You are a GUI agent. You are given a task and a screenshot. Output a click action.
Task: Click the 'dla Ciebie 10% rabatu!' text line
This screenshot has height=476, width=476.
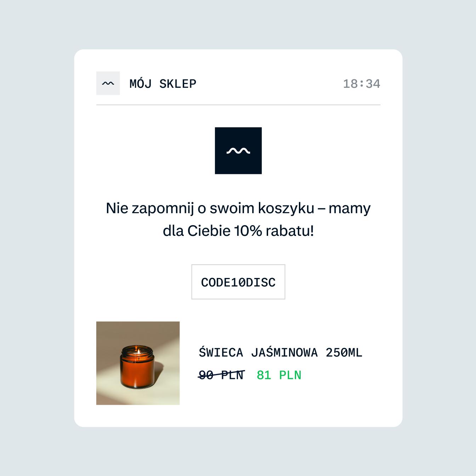[238, 231]
